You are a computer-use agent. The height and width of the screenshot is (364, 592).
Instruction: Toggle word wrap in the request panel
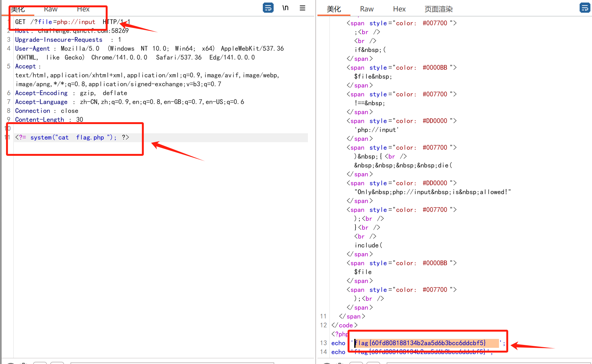[268, 8]
